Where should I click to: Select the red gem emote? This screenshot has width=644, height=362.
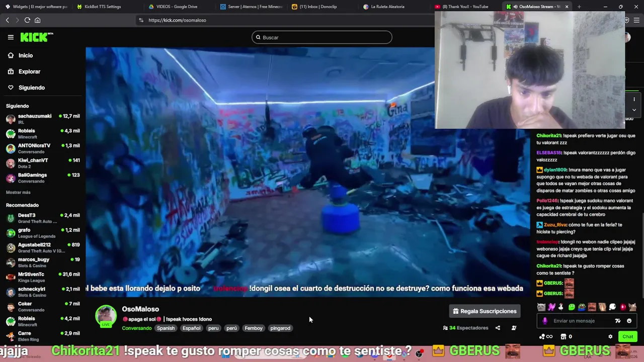click(623, 307)
